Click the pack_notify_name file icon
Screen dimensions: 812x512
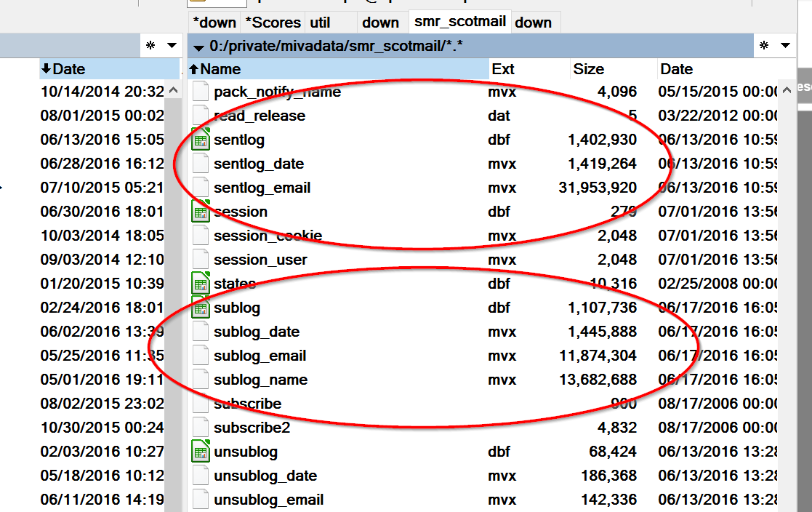tap(200, 92)
